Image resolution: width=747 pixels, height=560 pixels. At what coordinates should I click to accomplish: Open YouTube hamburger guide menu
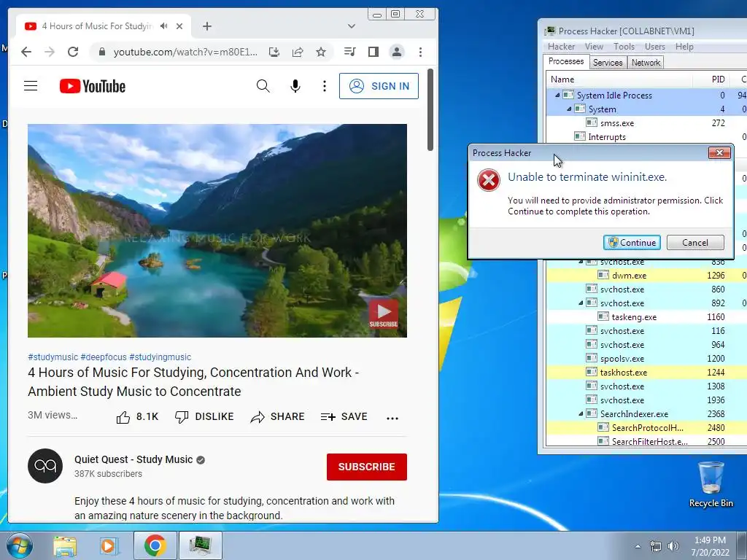point(31,86)
